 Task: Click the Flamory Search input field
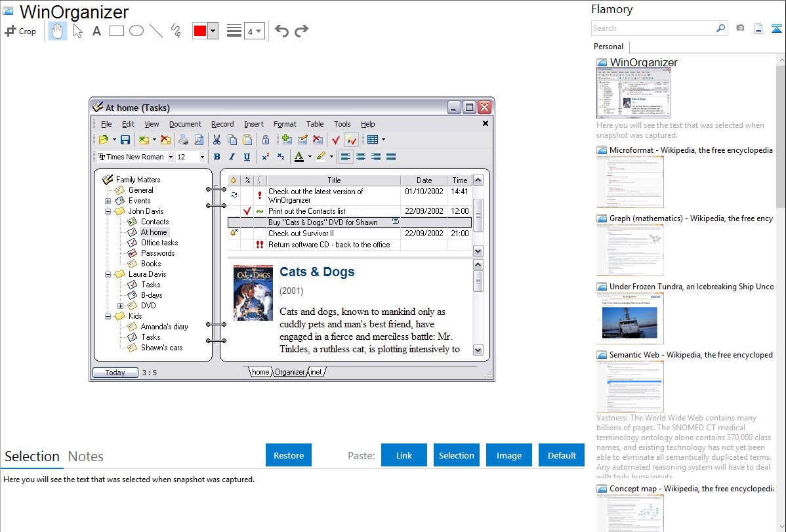pos(653,28)
